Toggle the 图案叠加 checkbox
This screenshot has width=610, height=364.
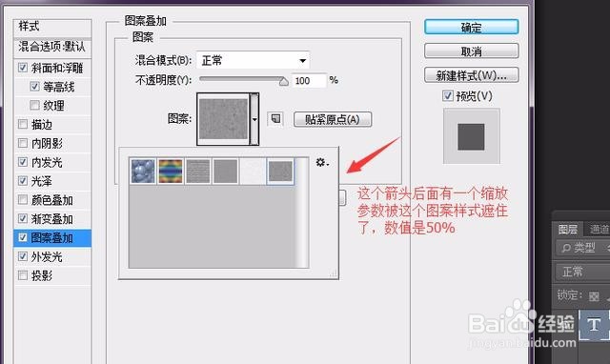pos(23,237)
